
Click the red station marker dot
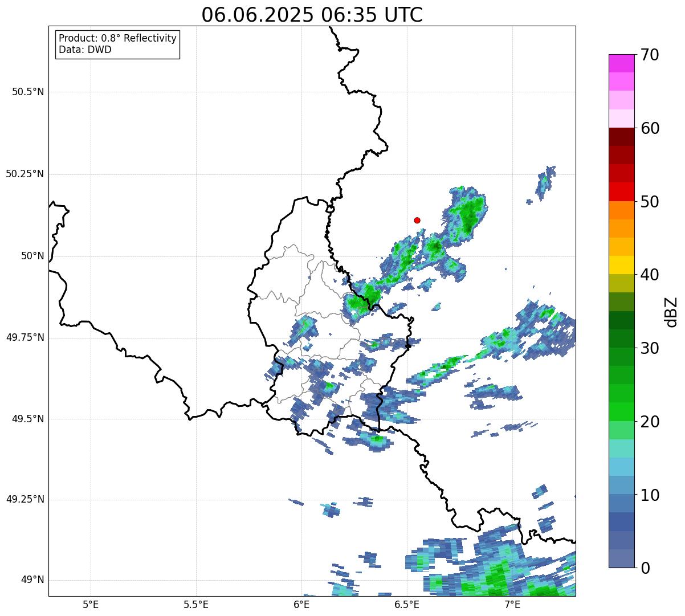tap(417, 220)
